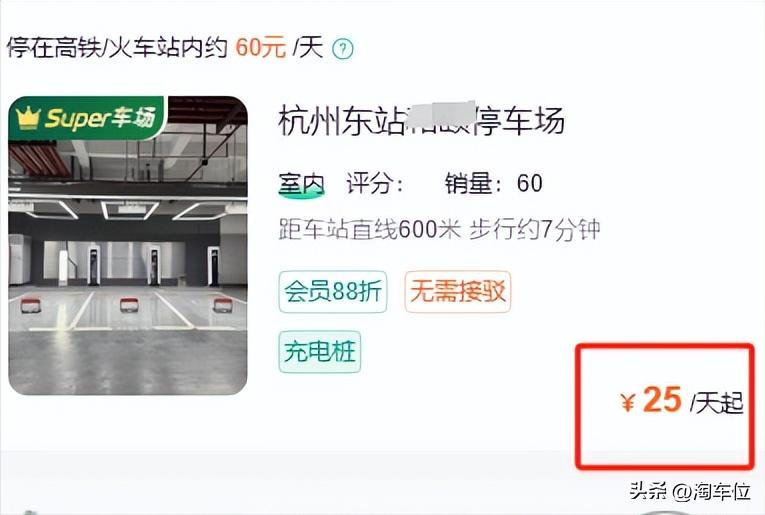Open the parking garage photo thumbnail
Screen dimensions: 765x515
(128, 245)
